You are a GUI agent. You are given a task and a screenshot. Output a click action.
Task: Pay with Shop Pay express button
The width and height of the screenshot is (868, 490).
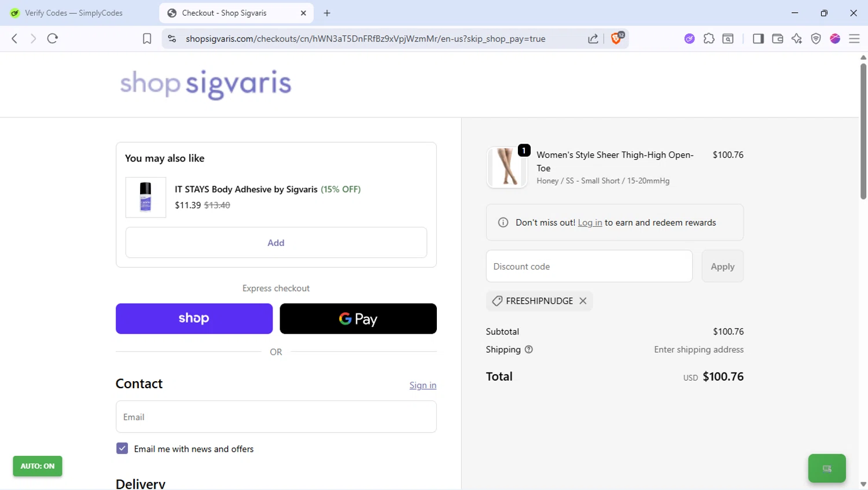coord(194,319)
